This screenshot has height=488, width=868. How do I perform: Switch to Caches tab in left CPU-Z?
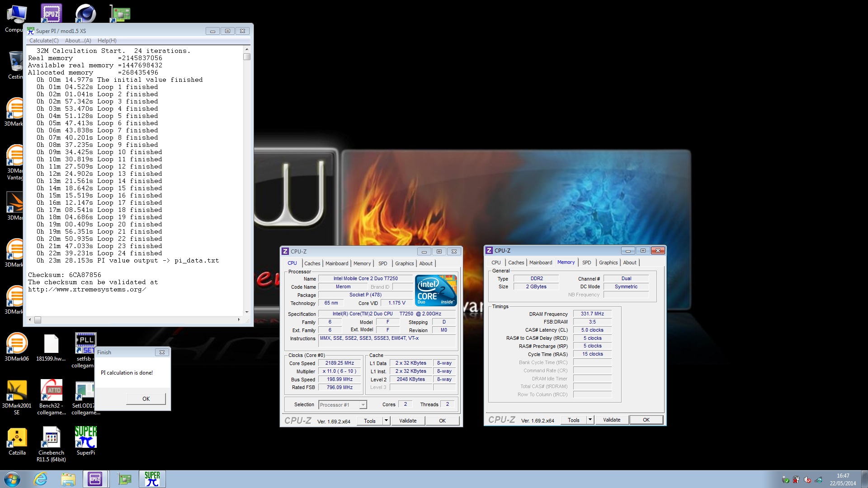coord(312,263)
